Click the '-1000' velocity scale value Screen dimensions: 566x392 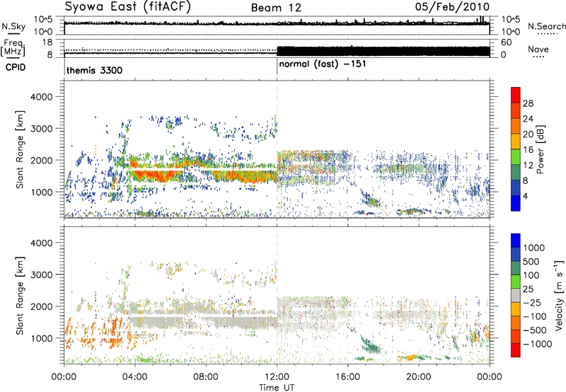tap(538, 344)
